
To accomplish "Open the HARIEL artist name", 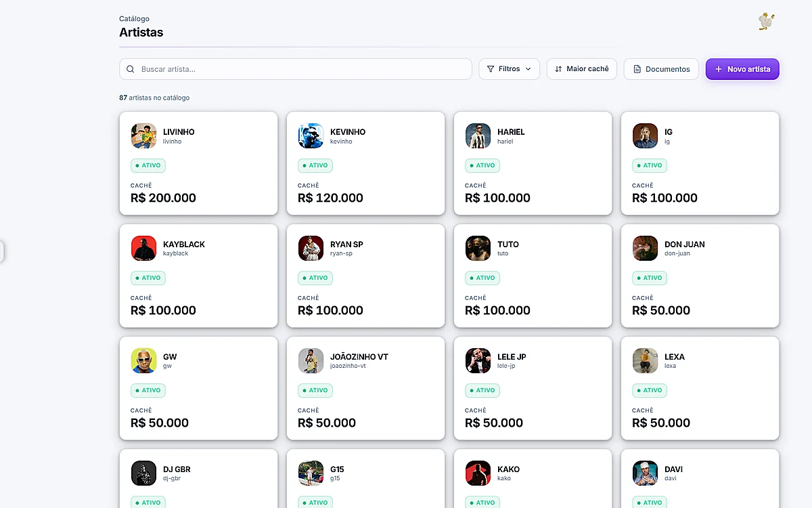I will 511,132.
